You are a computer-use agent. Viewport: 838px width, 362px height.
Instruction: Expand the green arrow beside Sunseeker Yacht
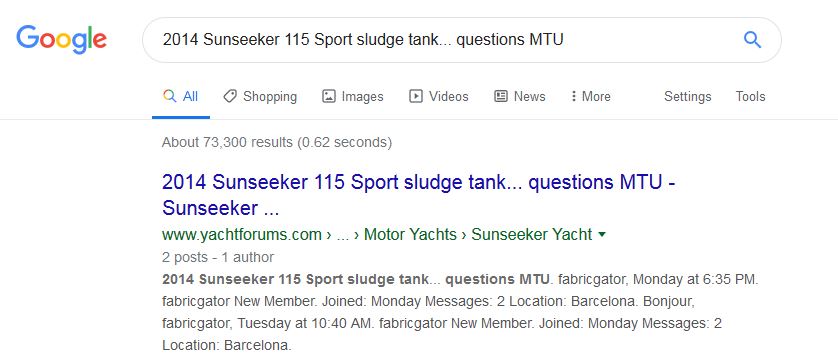(602, 235)
